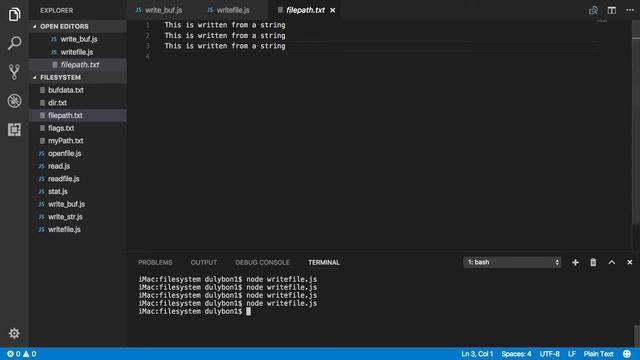Open the Explorer view in activity bar

tap(14, 14)
